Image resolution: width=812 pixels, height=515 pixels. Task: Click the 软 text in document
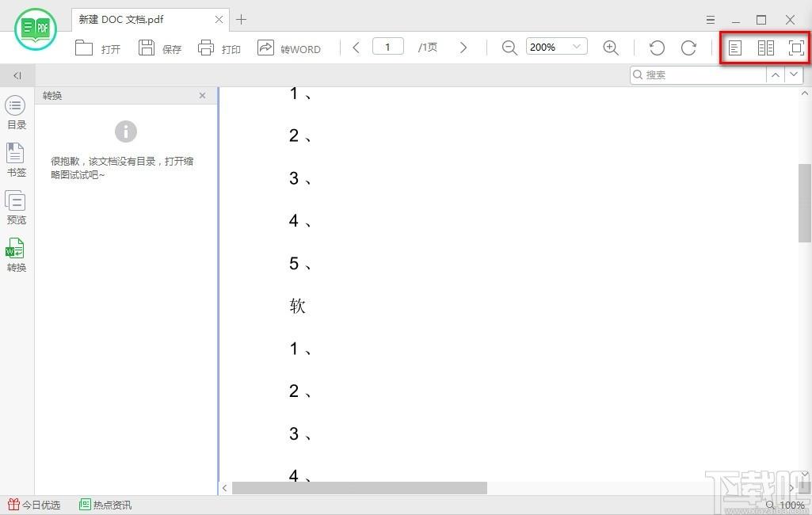point(297,306)
